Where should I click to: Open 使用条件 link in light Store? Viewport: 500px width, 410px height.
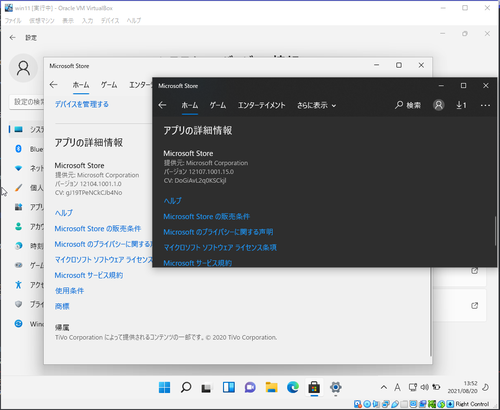(69, 291)
